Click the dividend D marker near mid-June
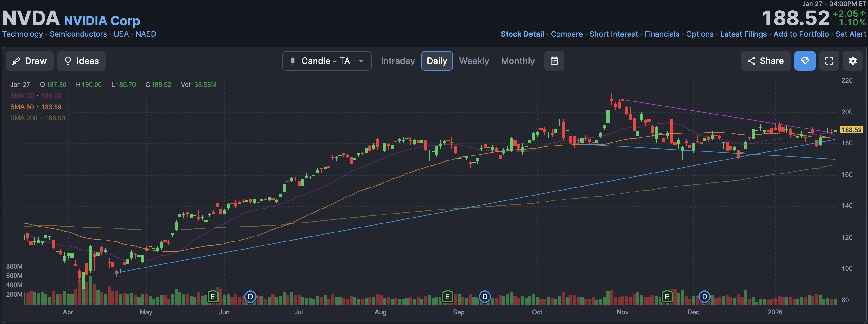The image size is (868, 324). (x=250, y=297)
